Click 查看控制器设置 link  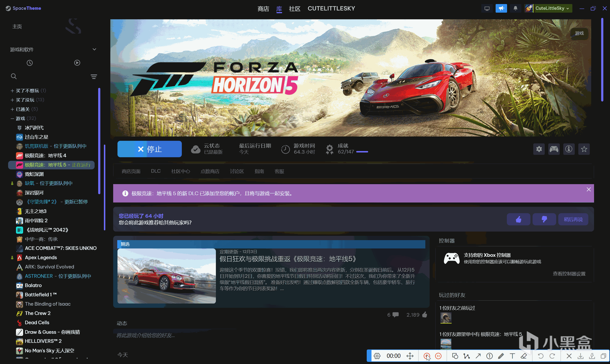569,274
